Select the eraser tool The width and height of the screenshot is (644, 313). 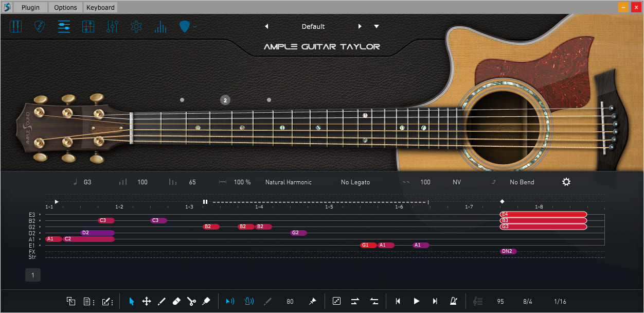coord(176,301)
